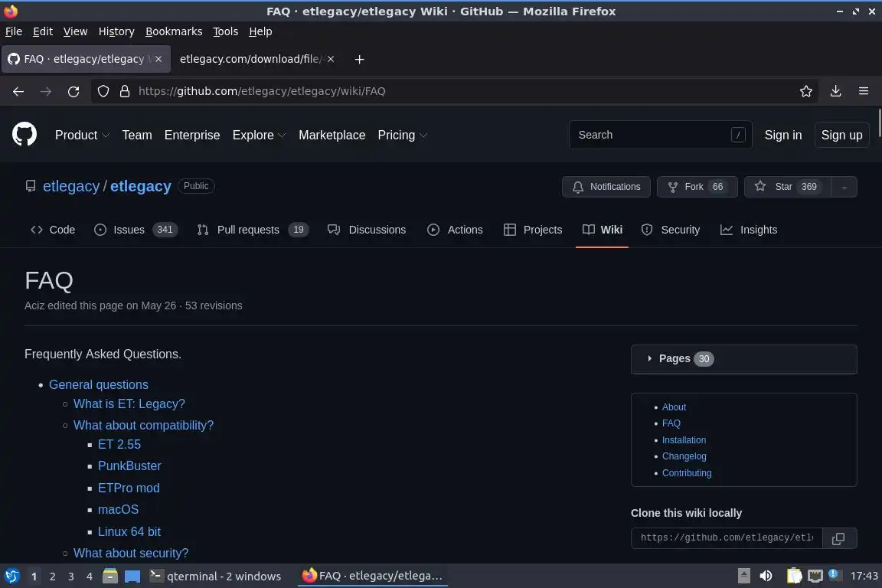Expand the Explore menu

point(259,135)
